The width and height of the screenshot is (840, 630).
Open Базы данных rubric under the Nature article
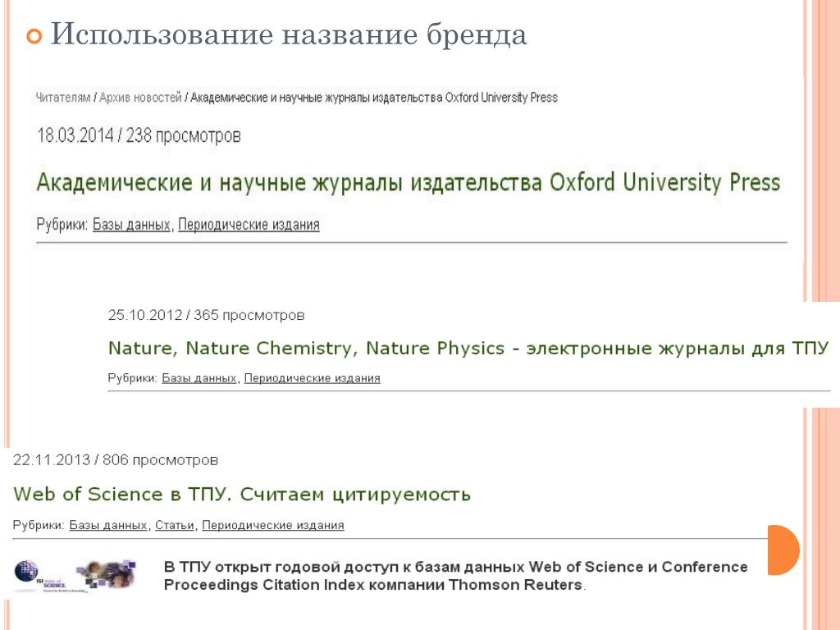point(199,378)
